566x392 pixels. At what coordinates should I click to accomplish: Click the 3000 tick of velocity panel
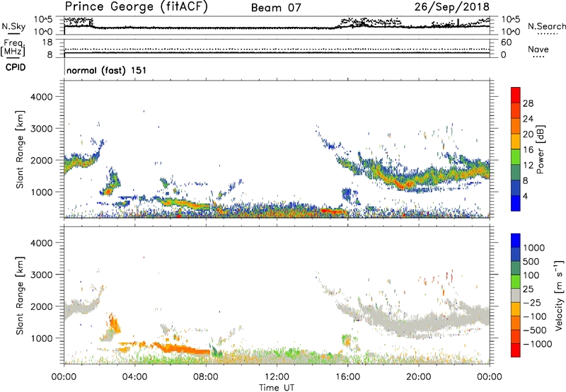pyautogui.click(x=42, y=275)
